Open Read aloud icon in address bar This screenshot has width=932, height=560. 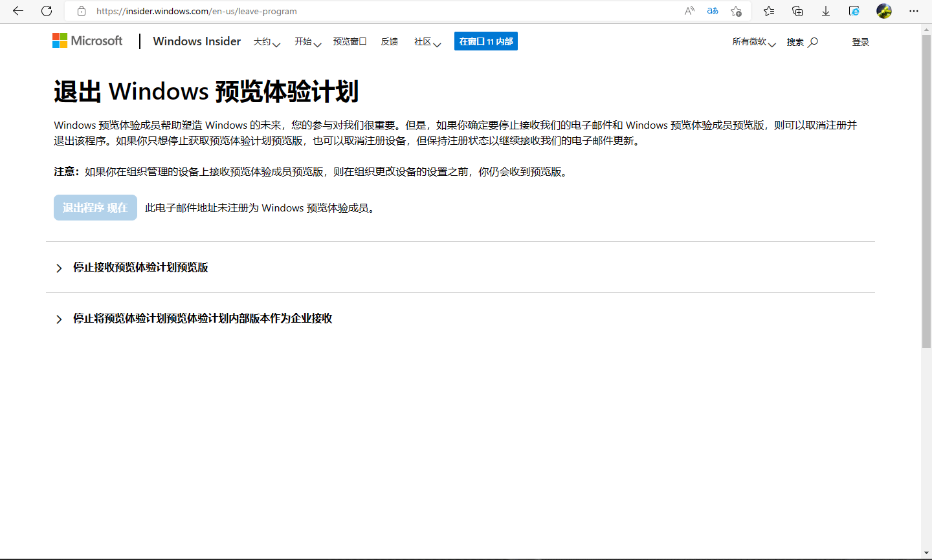pos(690,11)
